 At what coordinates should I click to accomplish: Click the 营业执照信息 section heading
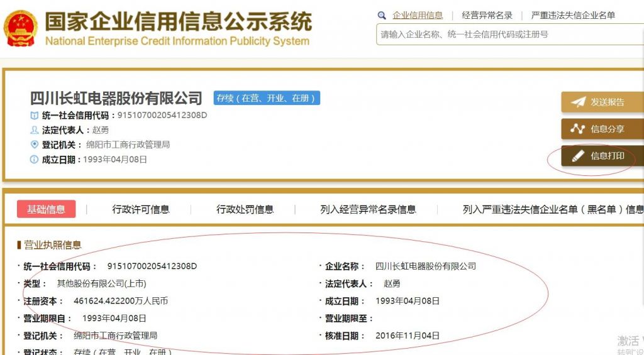tap(53, 245)
